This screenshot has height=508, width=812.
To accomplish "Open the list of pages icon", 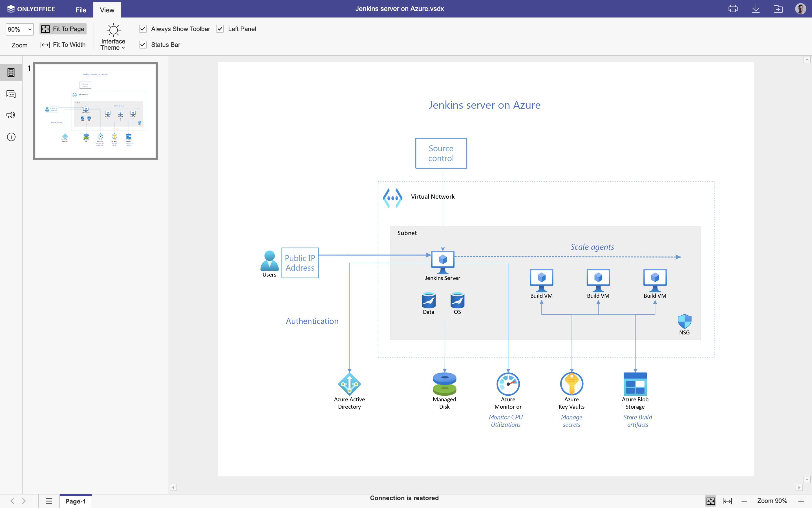I will pyautogui.click(x=49, y=501).
